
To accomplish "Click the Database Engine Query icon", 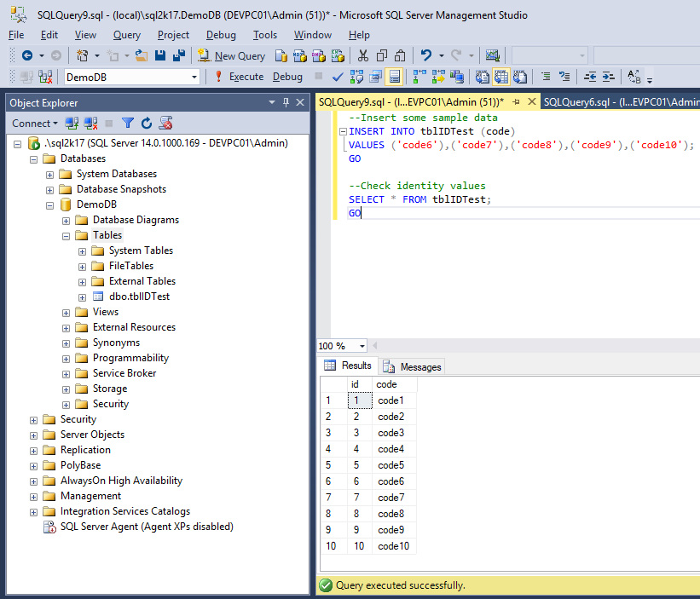I will 281,55.
